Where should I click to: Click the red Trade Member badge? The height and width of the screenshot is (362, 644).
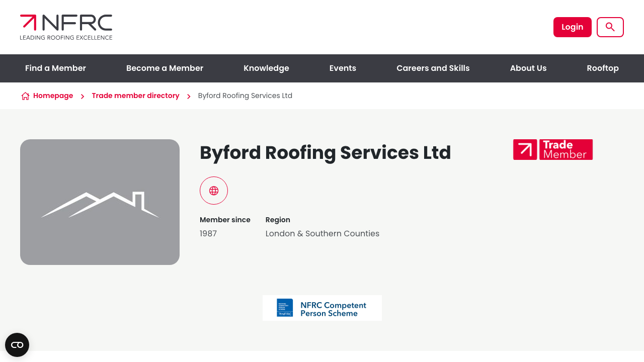point(552,149)
